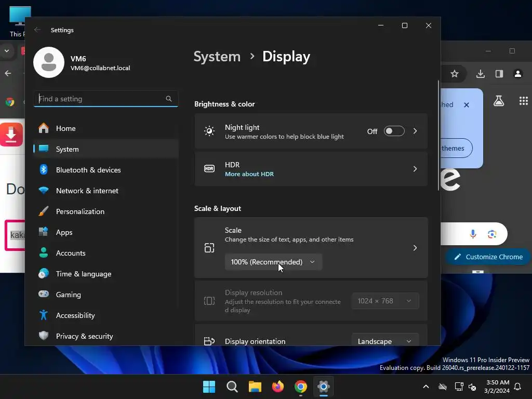Open the Landscape orientation dropdown
Viewport: 532px width, 399px height.
click(x=385, y=341)
